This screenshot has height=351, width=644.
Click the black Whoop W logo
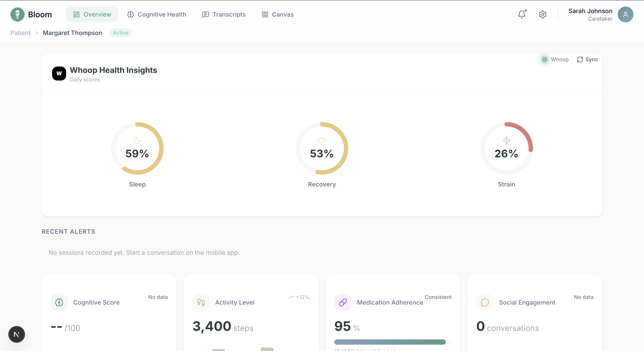59,74
